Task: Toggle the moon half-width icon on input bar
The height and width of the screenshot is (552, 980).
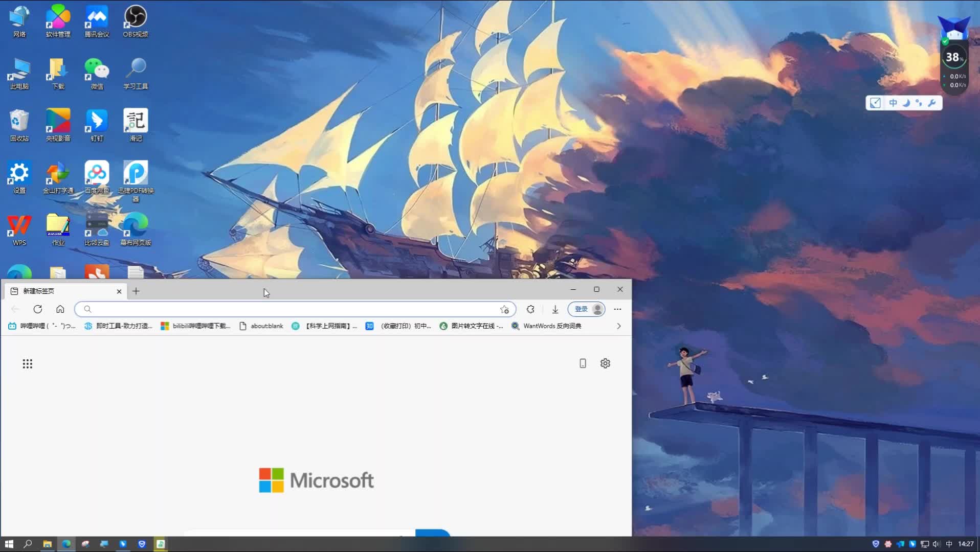Action: click(x=906, y=103)
